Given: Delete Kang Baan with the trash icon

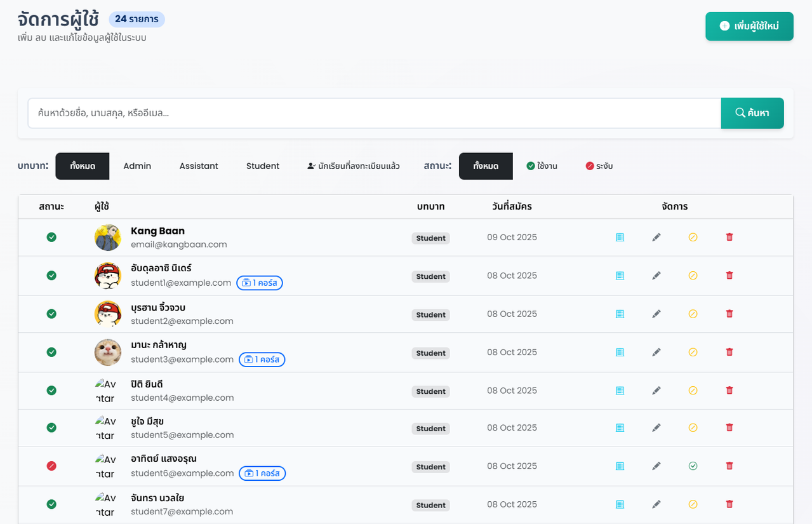Looking at the screenshot, I should [729, 237].
